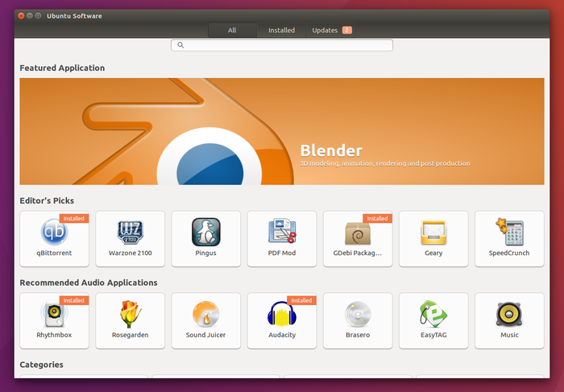Open the Music speaker icon
564x392 pixels.
[509, 314]
